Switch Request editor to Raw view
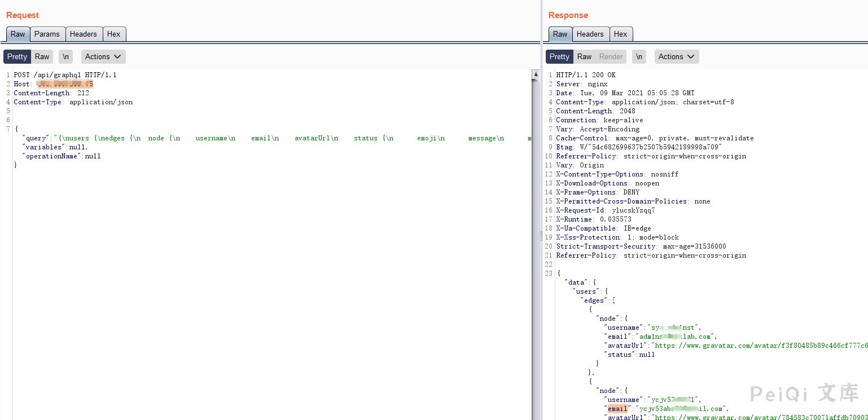The height and width of the screenshot is (420, 868). (42, 56)
